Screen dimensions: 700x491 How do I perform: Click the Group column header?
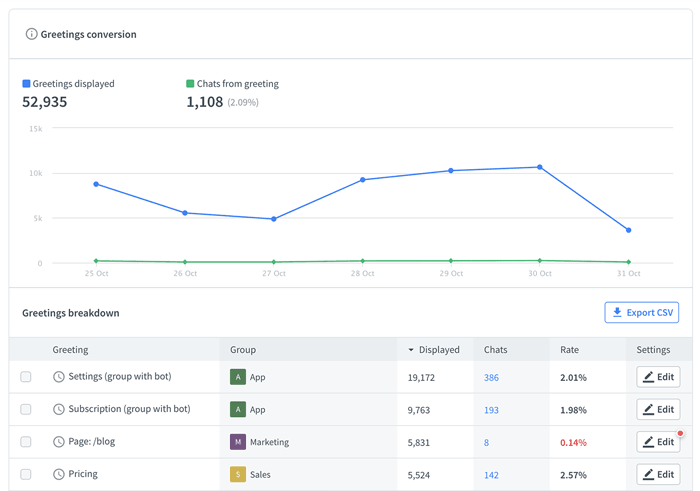(x=243, y=350)
